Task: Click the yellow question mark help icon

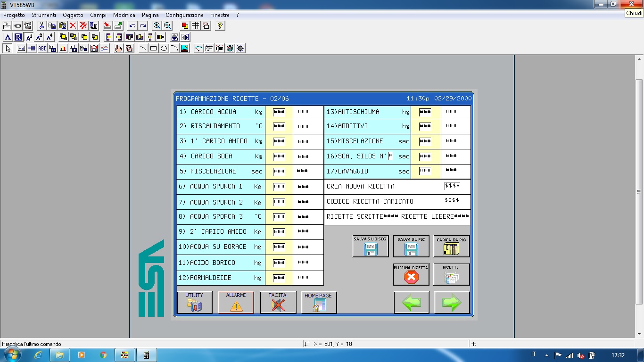Action: click(220, 26)
